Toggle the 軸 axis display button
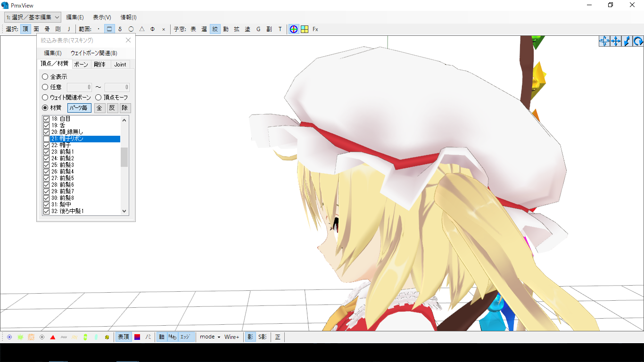The height and width of the screenshot is (362, 644). click(x=162, y=337)
